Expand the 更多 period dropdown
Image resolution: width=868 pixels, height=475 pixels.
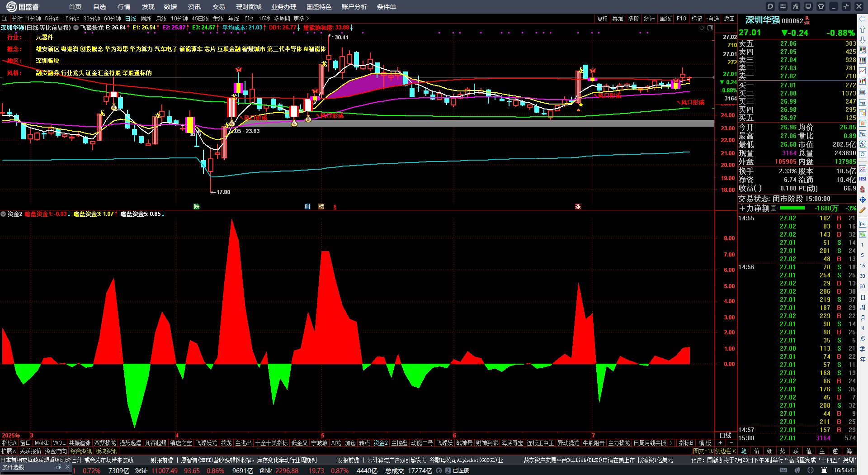pos(301,19)
